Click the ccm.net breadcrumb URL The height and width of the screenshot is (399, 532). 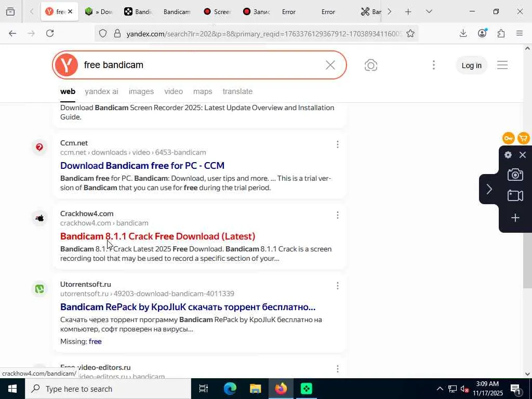[133, 152]
